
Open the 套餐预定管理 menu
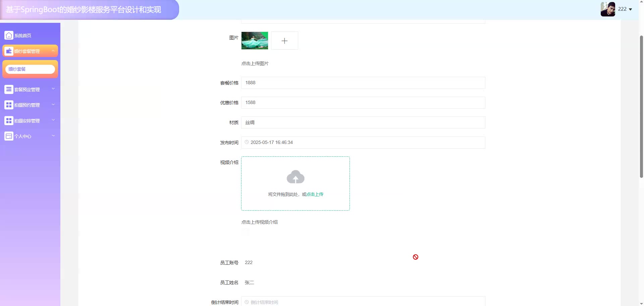pos(30,89)
